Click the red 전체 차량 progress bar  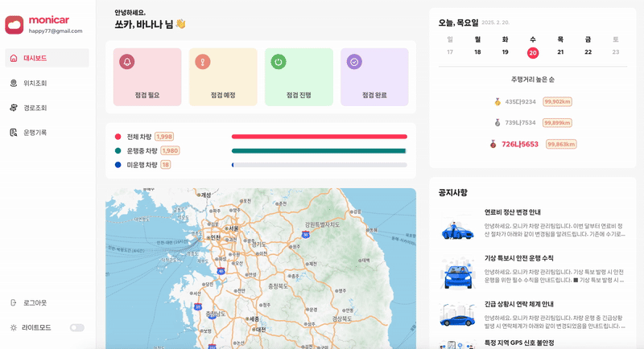tap(319, 137)
